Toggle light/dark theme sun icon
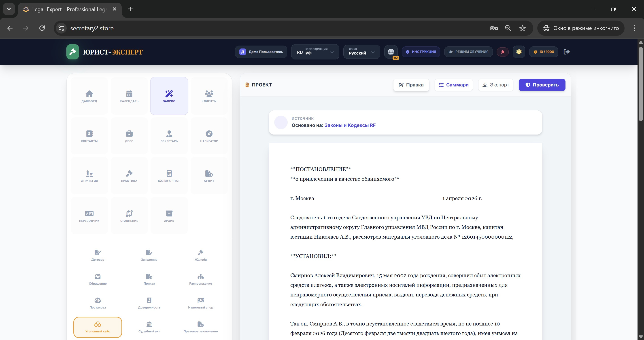Viewport: 644px width, 340px height. coord(519,52)
